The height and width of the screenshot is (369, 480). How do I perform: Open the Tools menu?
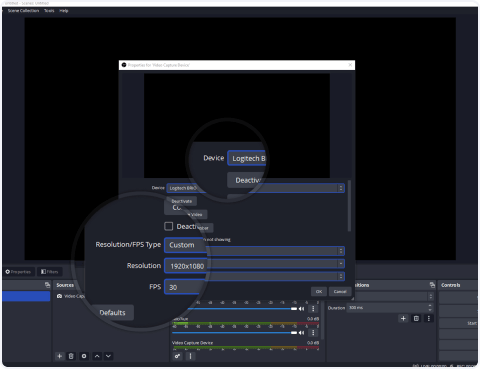click(49, 11)
